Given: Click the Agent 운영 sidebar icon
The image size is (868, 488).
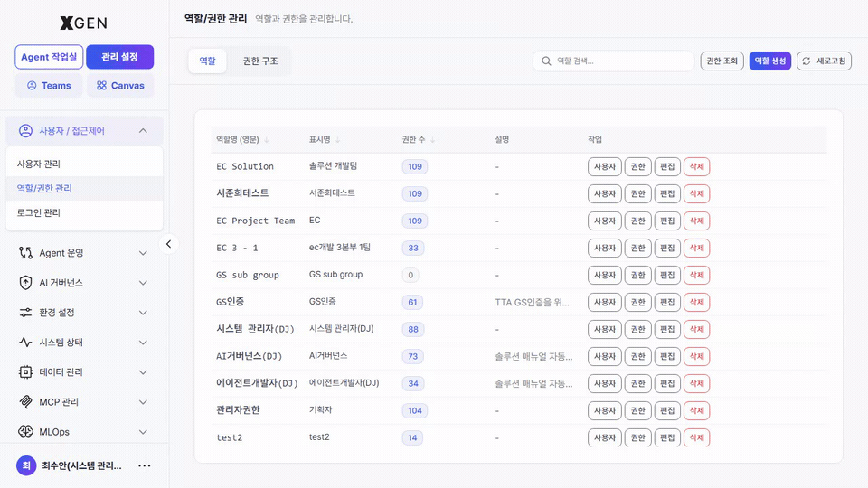Looking at the screenshot, I should coord(25,253).
